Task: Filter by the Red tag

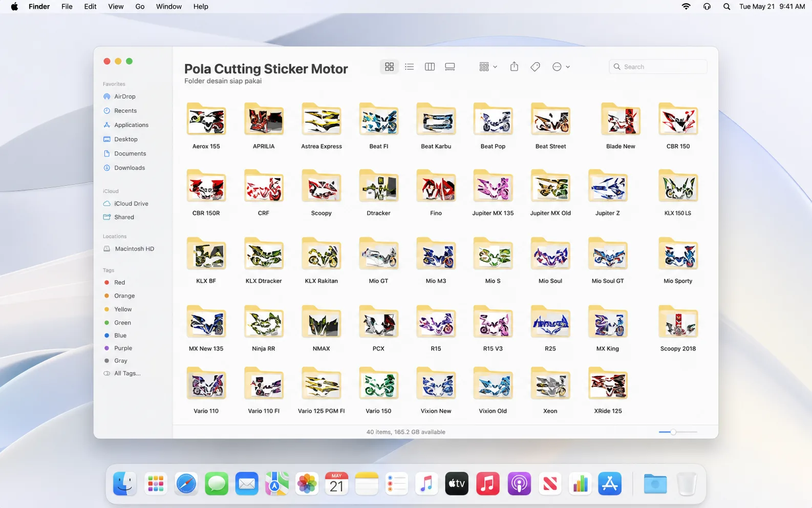Action: tap(119, 282)
